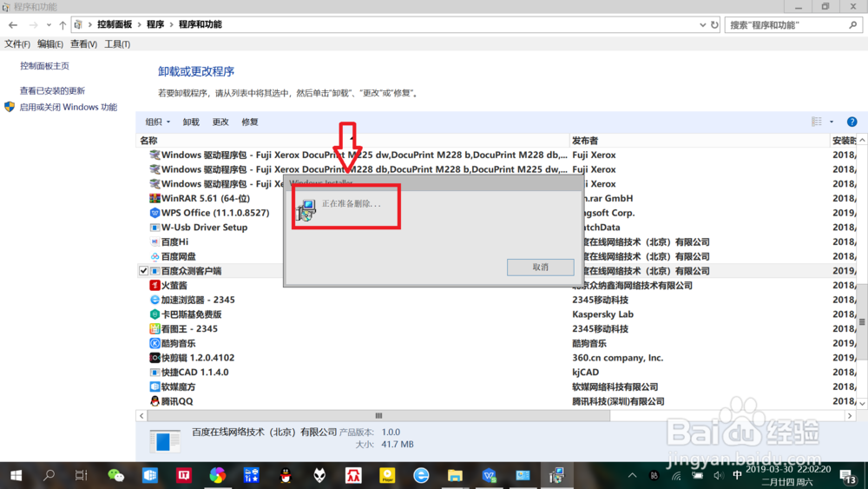Click 取消 in the Windows Installer dialog
The image size is (868, 489).
click(x=540, y=267)
